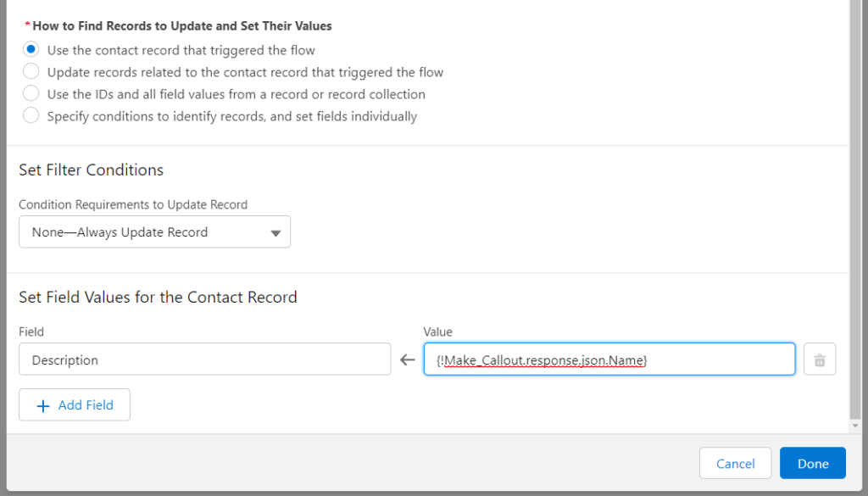Open the "None—Always Update Record" dropdown
This screenshot has height=496, width=868.
(154, 231)
